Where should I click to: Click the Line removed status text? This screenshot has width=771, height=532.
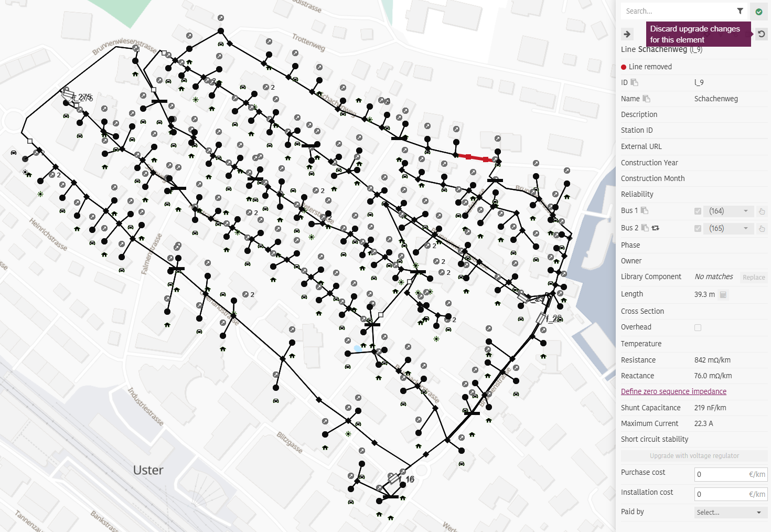(x=650, y=67)
